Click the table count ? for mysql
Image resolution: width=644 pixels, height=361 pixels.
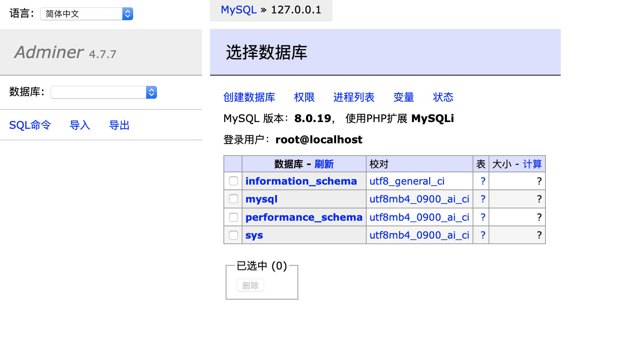483,199
